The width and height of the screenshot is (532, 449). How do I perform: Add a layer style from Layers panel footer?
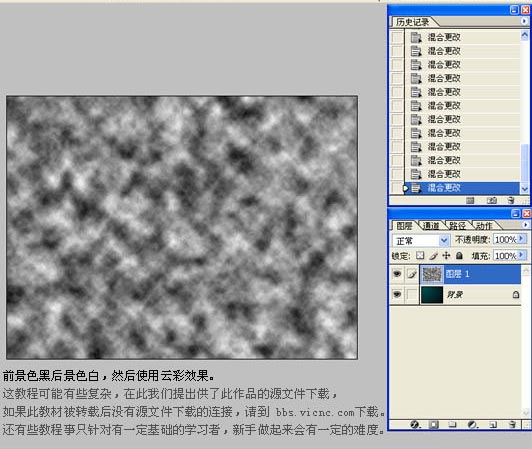(415, 424)
